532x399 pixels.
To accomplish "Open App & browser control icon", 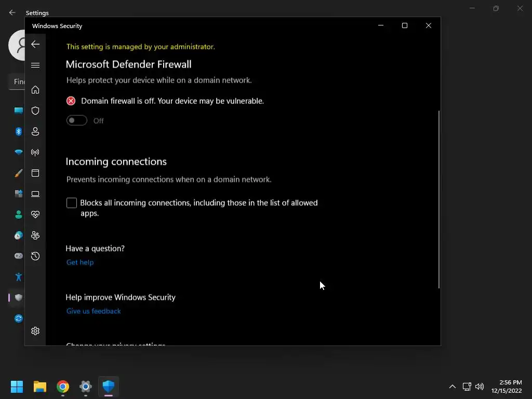I will click(35, 173).
